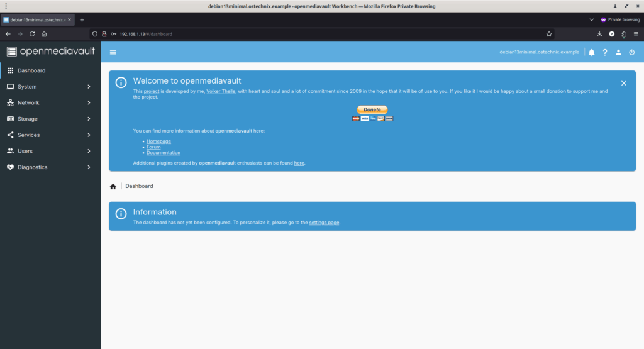This screenshot has height=349, width=644.
Task: Select the Users menu item
Action: coord(50,151)
